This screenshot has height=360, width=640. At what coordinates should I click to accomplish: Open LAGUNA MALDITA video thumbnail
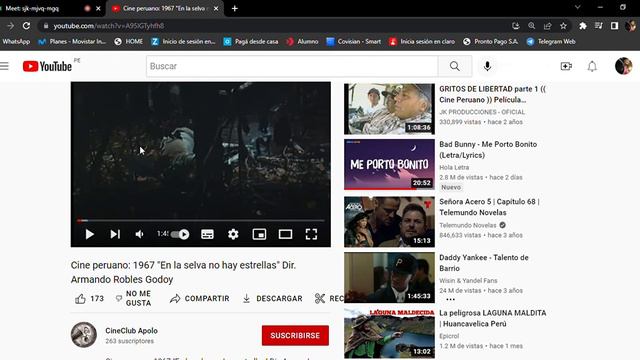(x=389, y=333)
